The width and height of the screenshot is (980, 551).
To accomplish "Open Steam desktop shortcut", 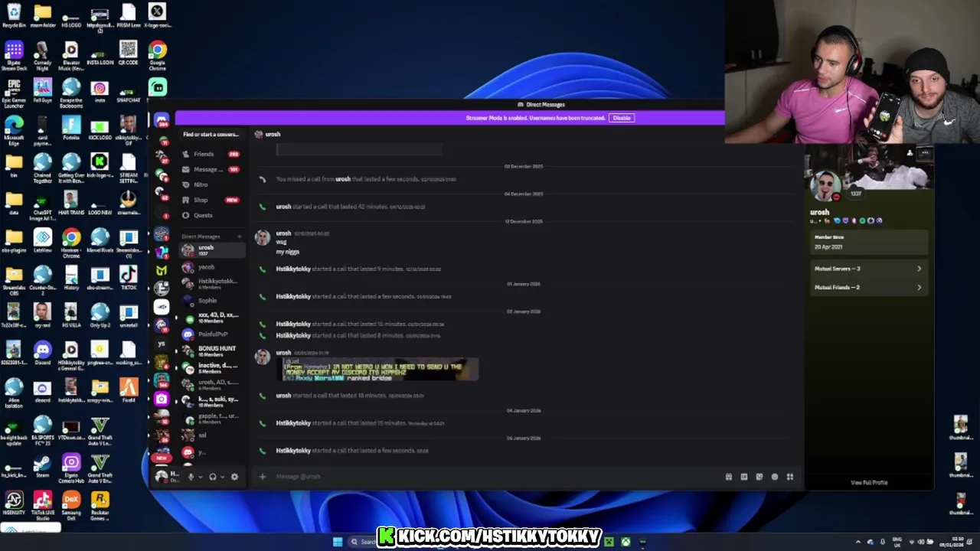I will [43, 466].
